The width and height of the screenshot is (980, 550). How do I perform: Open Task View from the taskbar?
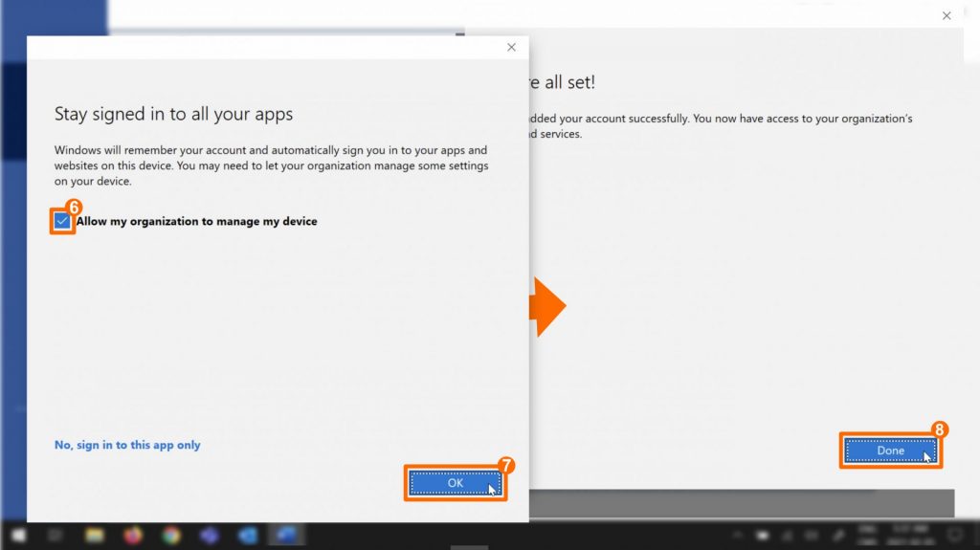pyautogui.click(x=56, y=535)
